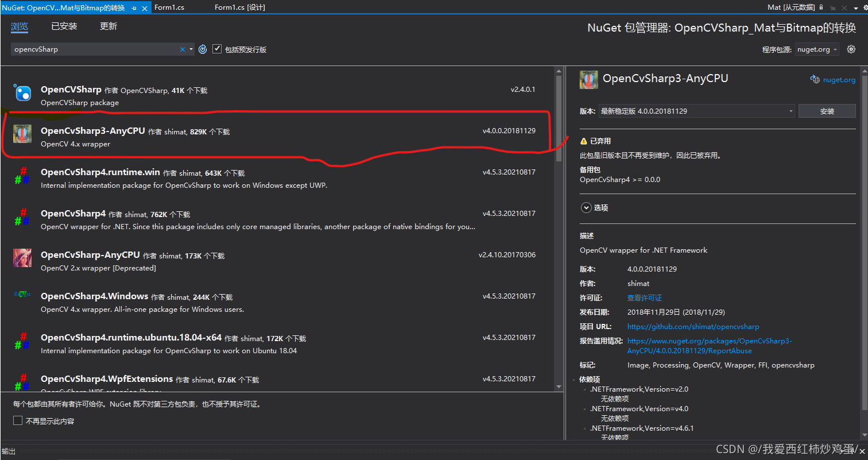
Task: Switch to the Installed tab
Action: click(64, 26)
